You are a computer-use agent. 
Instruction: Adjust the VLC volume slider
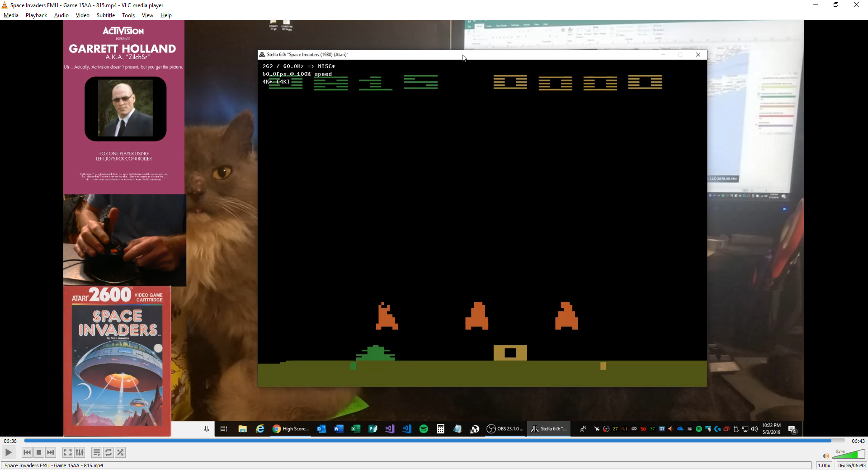(x=849, y=454)
